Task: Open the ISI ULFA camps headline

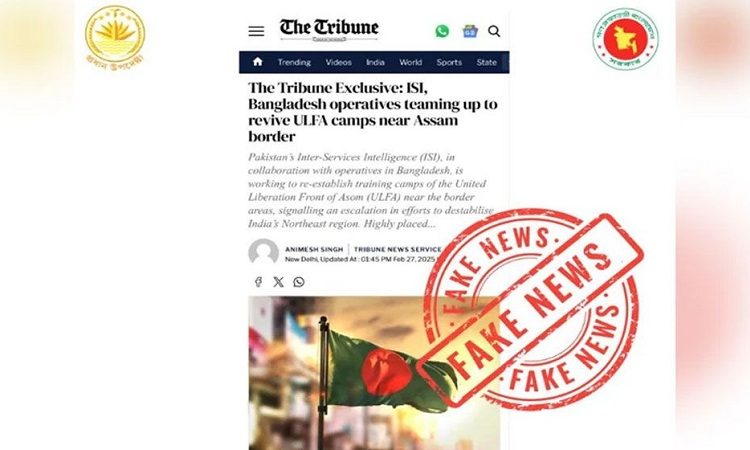Action: click(373, 112)
